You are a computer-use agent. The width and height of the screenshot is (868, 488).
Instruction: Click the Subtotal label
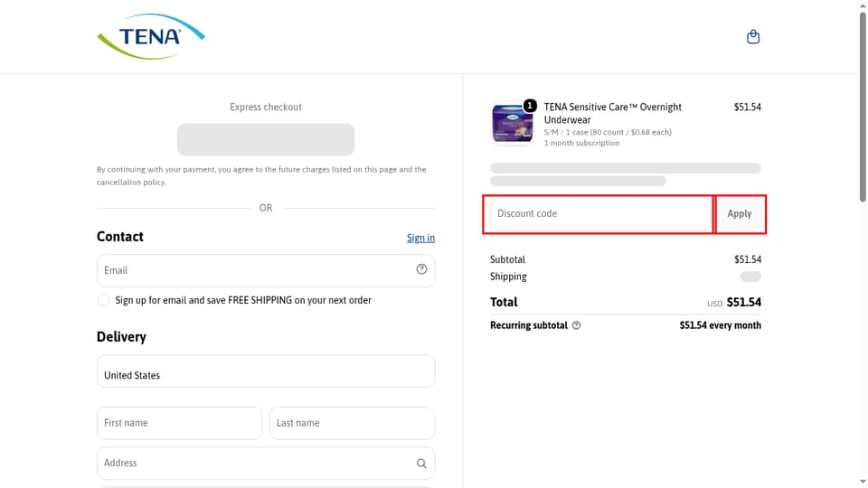click(x=507, y=259)
